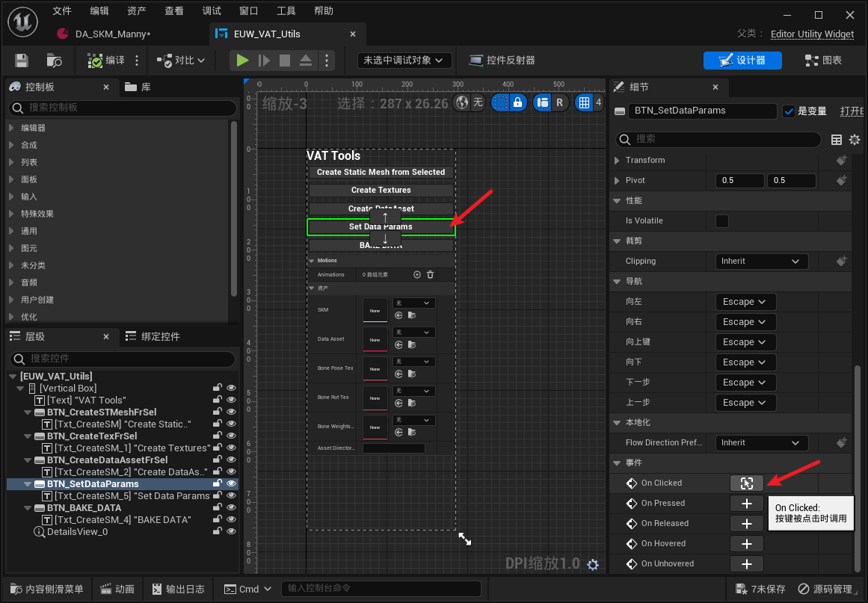Screen dimensions: 868x603
Task: Click the DPI scaling settings gear in viewport
Action: [593, 565]
